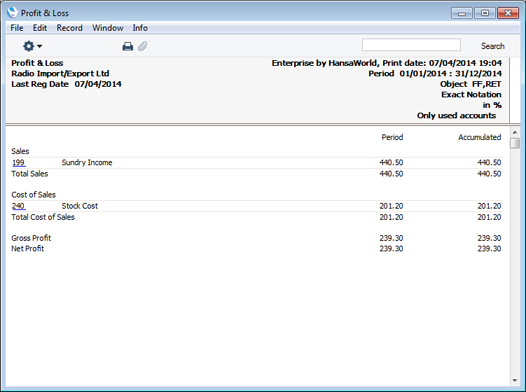
Task: Click the 'Period' column header
Action: pyautogui.click(x=392, y=137)
